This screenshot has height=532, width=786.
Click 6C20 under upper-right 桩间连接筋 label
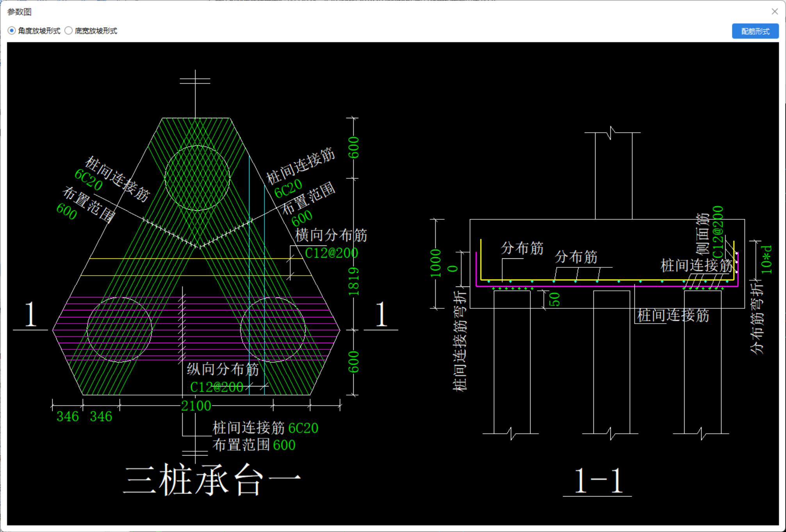click(288, 189)
